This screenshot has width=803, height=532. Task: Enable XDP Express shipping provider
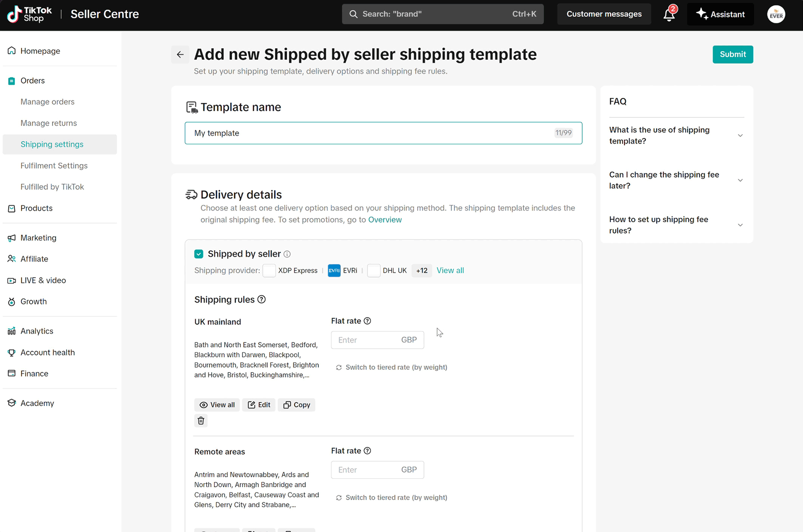pyautogui.click(x=269, y=270)
